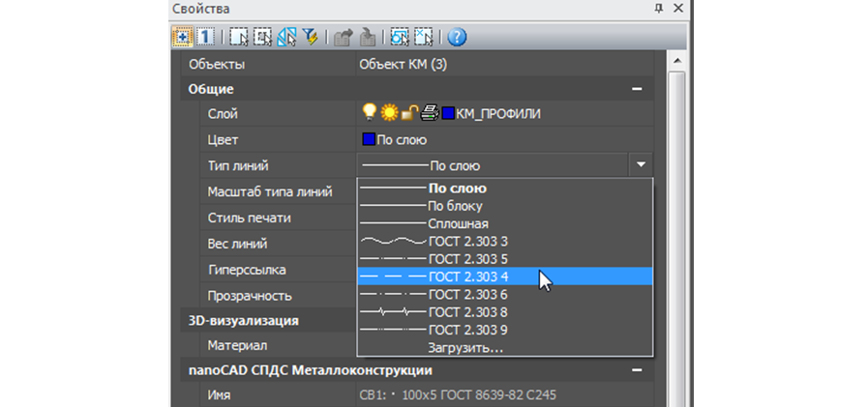Choose ГОСТ 2.303 3 wavy linetype
The image size is (868, 407).
(505, 241)
